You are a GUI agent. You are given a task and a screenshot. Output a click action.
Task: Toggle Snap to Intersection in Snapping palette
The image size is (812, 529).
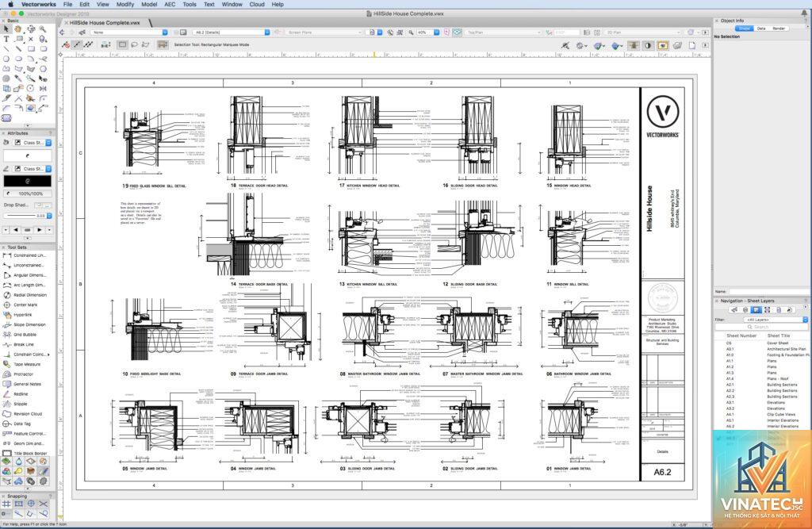pos(43,504)
